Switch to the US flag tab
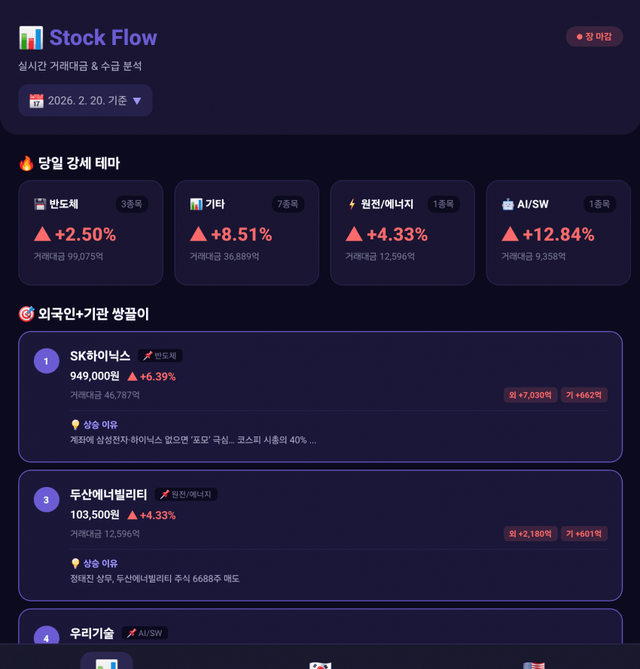The height and width of the screenshot is (669, 640). pos(534,665)
